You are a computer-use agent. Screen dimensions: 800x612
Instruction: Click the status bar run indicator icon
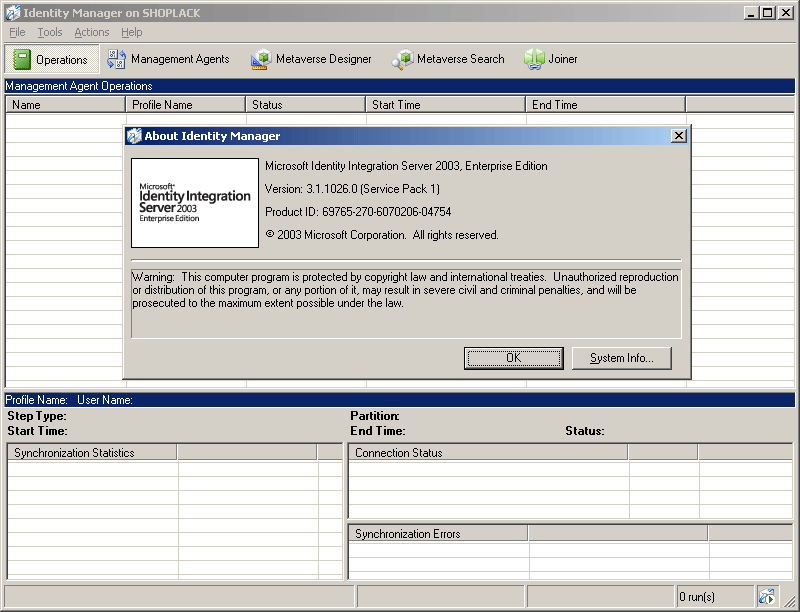(766, 596)
